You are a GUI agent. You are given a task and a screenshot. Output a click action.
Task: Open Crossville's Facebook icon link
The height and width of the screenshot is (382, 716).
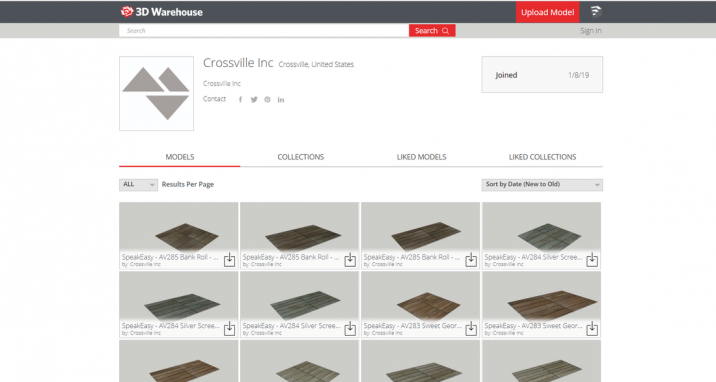[x=240, y=99]
